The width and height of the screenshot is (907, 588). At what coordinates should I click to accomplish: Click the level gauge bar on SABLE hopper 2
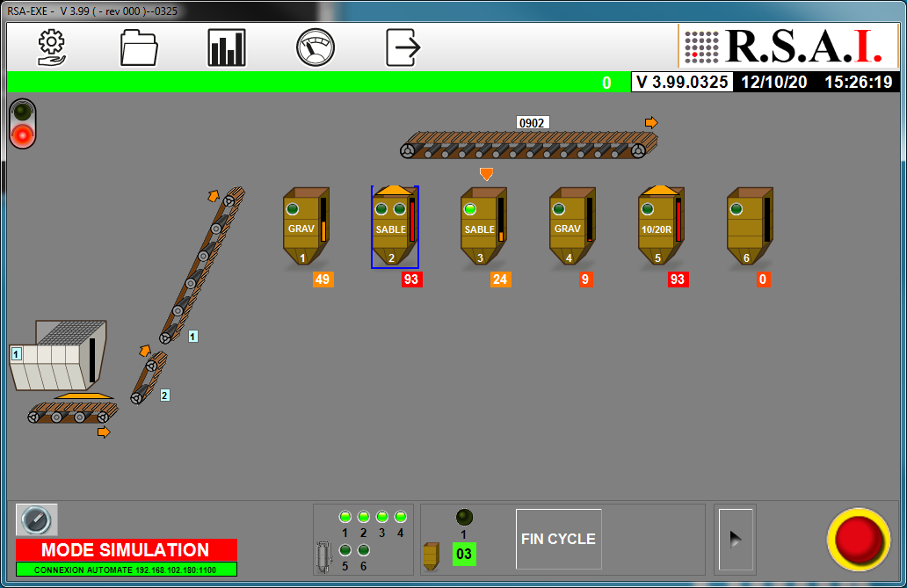pyautogui.click(x=412, y=220)
